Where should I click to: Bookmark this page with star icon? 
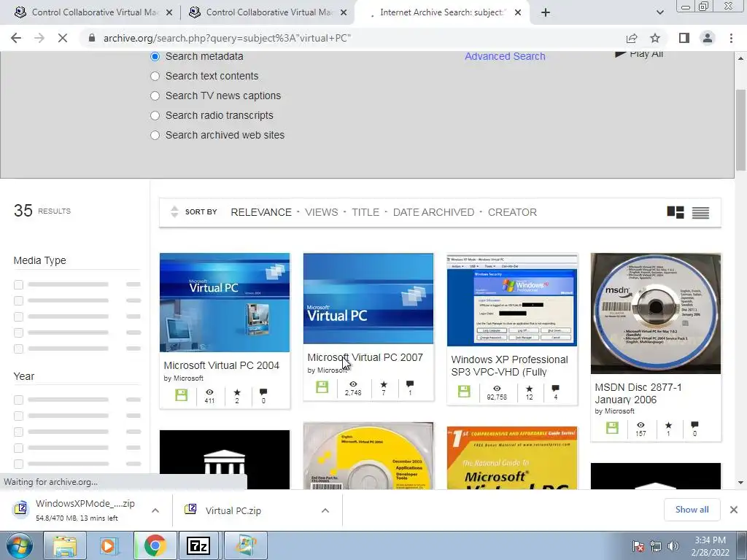[655, 38]
